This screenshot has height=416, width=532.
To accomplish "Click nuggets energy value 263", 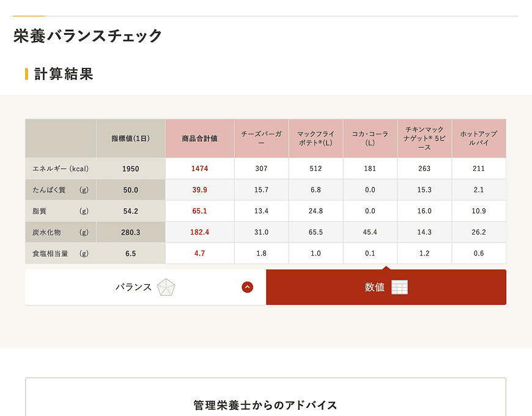I will click(x=424, y=169).
